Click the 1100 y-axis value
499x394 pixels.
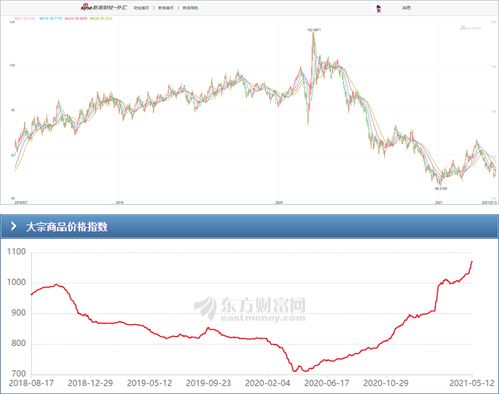click(17, 252)
